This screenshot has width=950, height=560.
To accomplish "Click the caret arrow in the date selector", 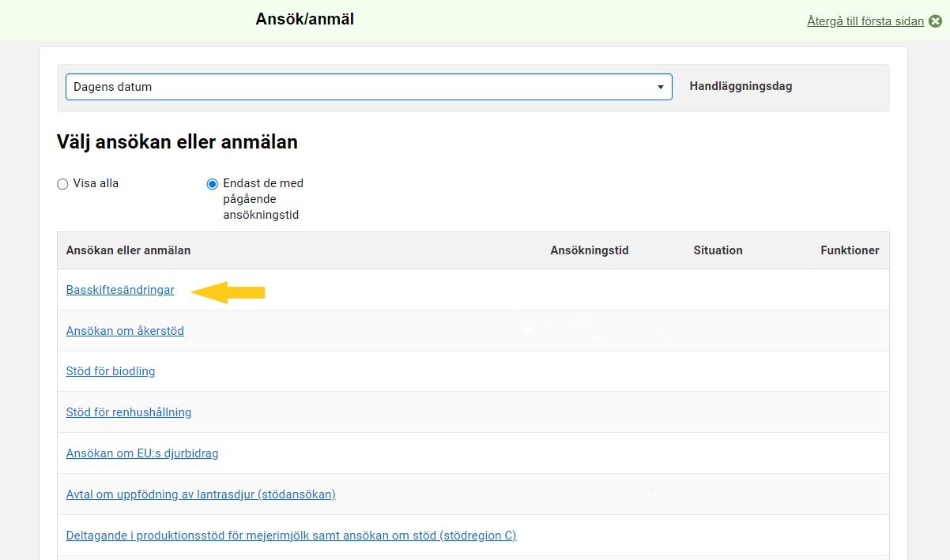I will click(x=661, y=87).
